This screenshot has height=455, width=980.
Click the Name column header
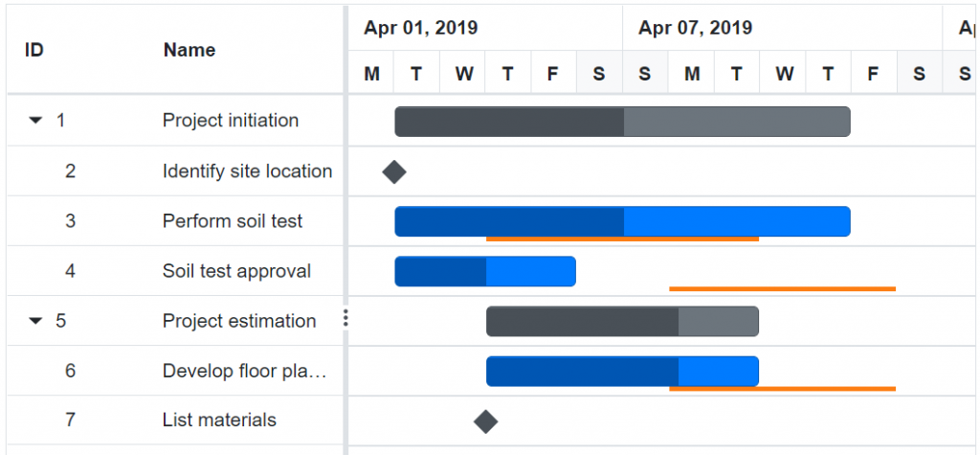[189, 50]
